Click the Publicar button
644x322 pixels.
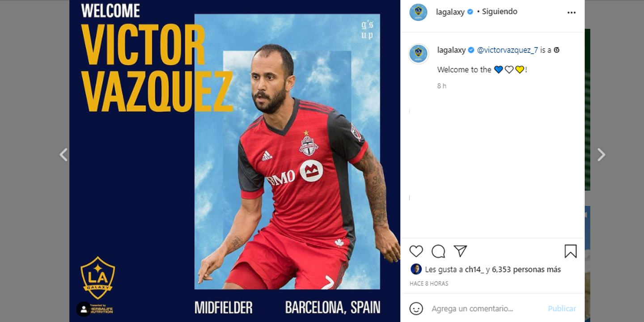[x=562, y=309]
